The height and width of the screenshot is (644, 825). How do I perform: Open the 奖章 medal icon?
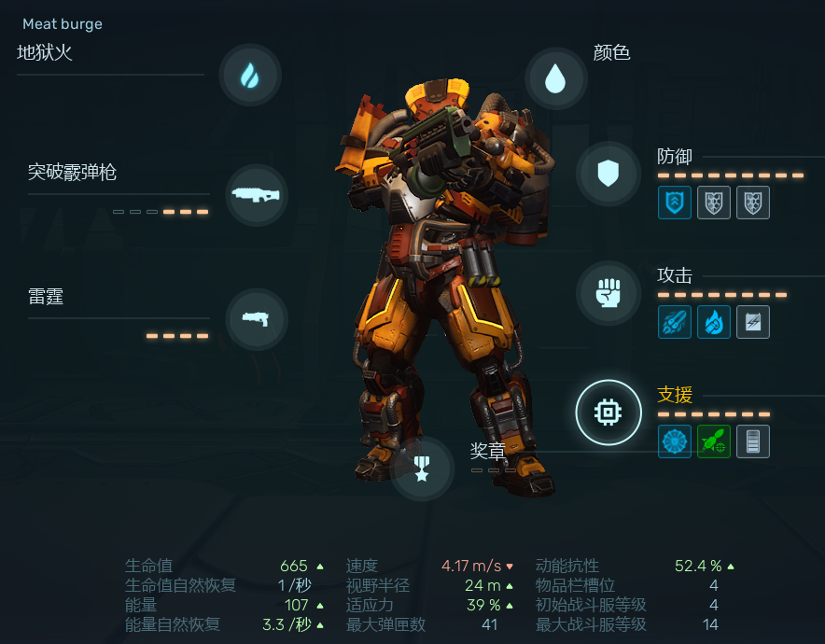click(x=422, y=469)
